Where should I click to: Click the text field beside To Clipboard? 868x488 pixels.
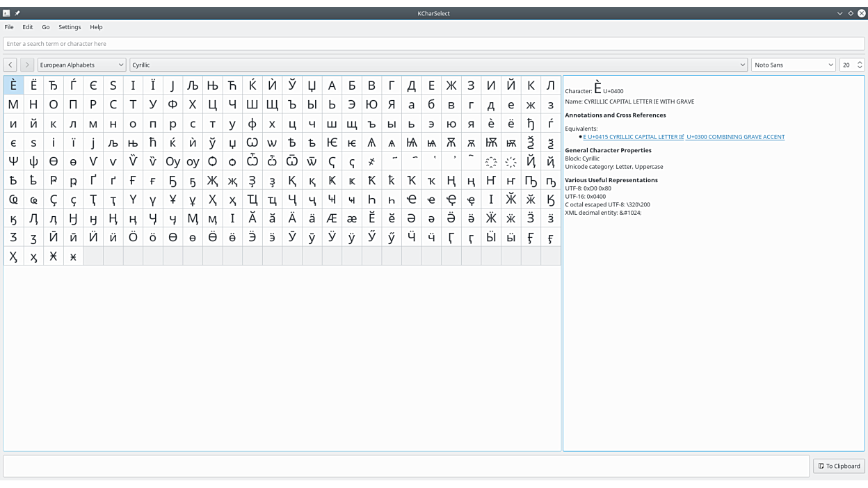click(406, 466)
